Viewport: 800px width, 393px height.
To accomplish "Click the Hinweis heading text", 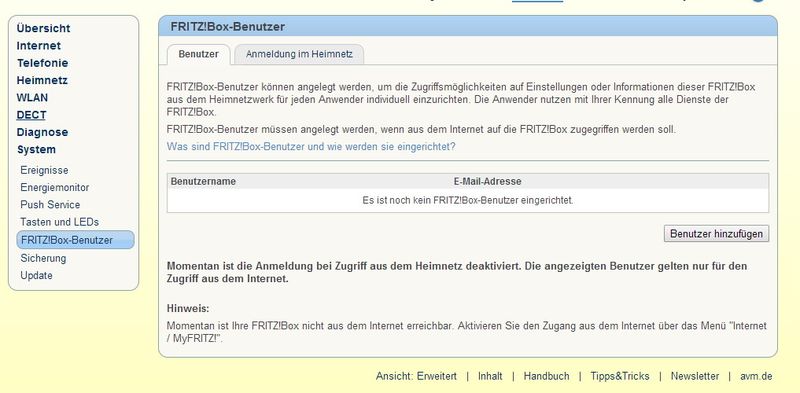I will (188, 309).
